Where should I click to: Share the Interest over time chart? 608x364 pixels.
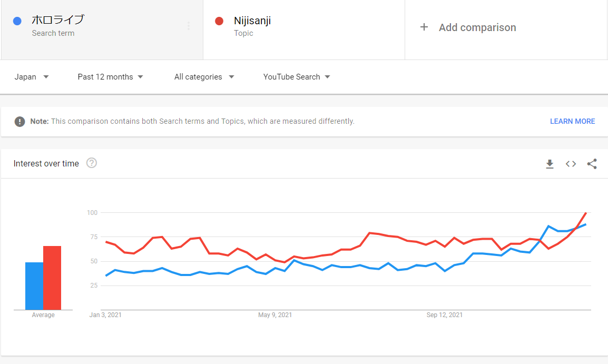click(x=592, y=164)
